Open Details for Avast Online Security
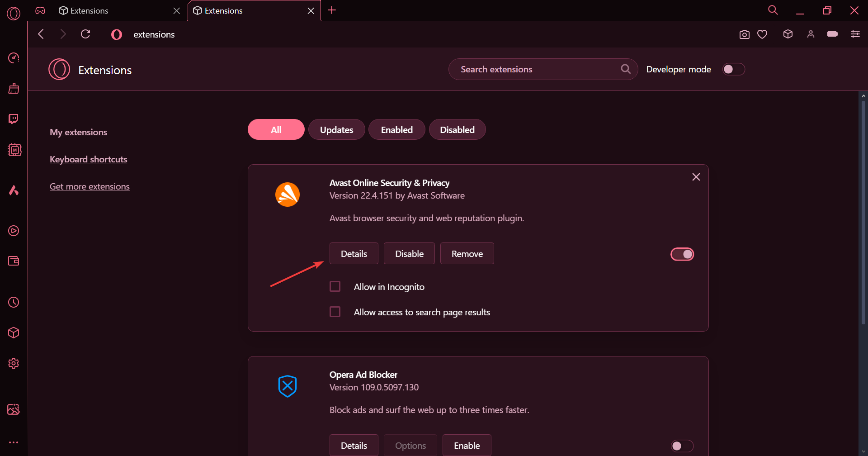The height and width of the screenshot is (456, 868). 354,253
